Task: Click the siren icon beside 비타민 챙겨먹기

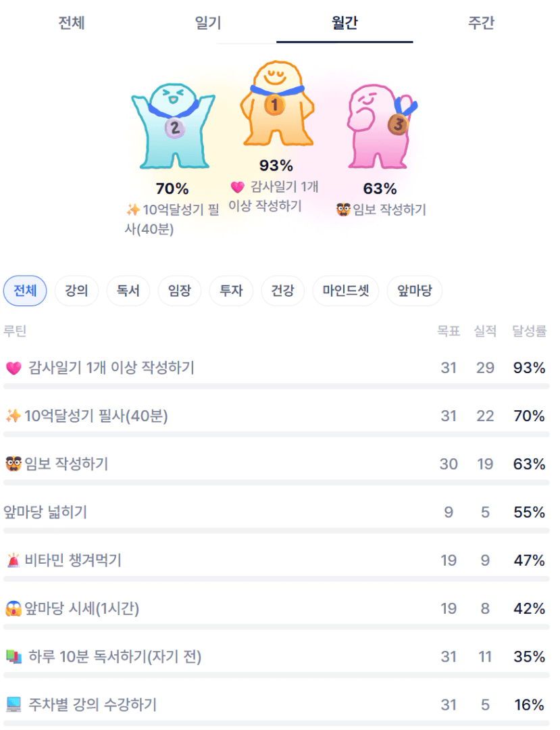Action: 14,561
